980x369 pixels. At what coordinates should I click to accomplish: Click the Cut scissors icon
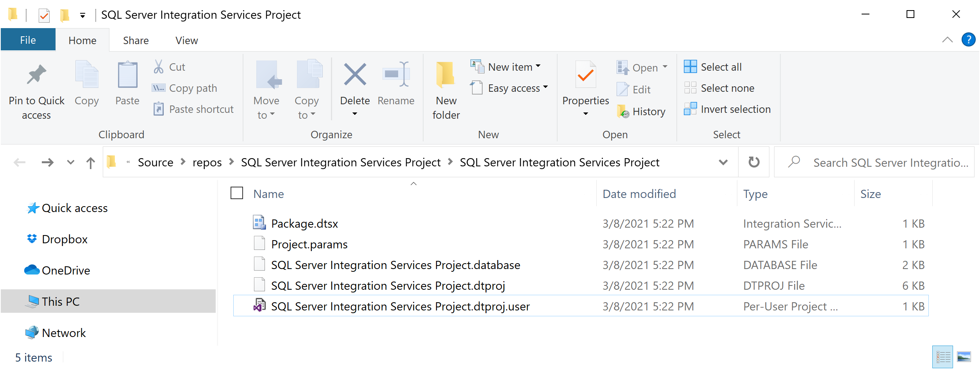pos(159,67)
